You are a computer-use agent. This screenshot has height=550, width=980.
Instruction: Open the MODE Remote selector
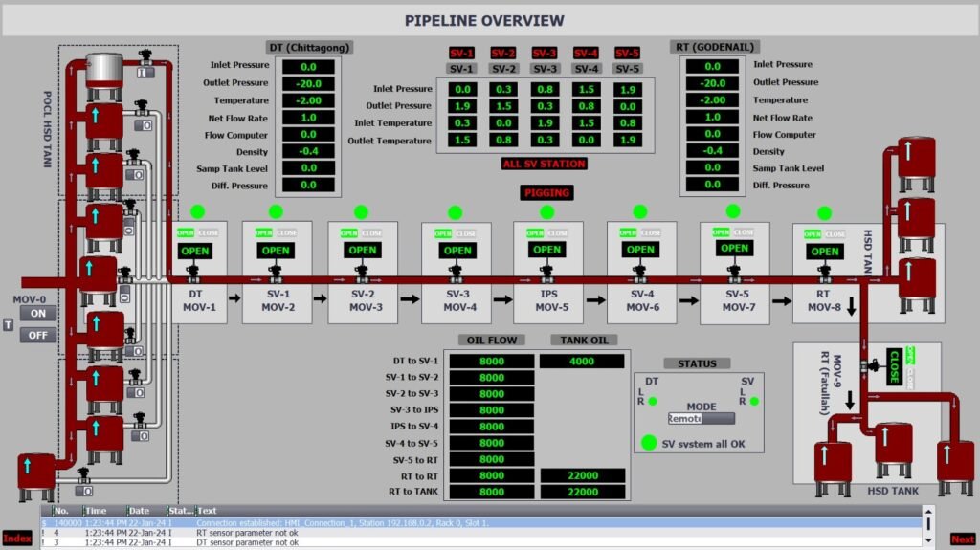click(x=702, y=419)
